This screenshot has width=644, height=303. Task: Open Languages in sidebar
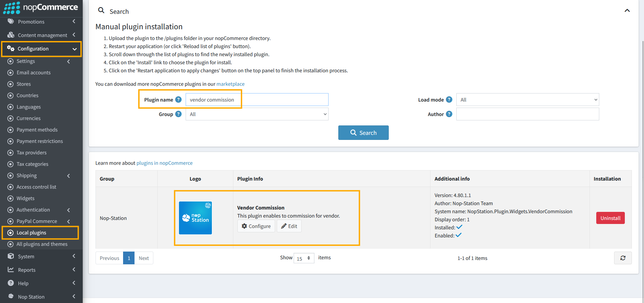click(29, 107)
